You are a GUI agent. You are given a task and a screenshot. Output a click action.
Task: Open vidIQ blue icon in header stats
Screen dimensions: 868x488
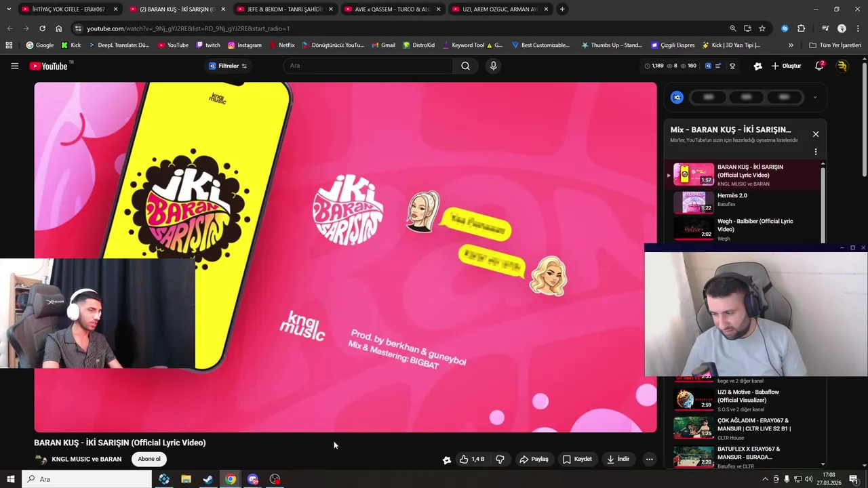click(x=708, y=66)
